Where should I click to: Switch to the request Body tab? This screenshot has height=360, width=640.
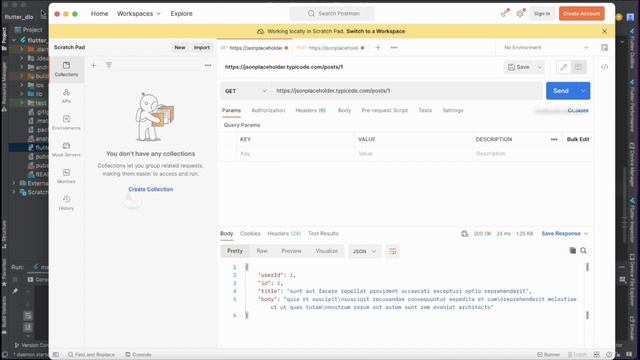tap(344, 110)
